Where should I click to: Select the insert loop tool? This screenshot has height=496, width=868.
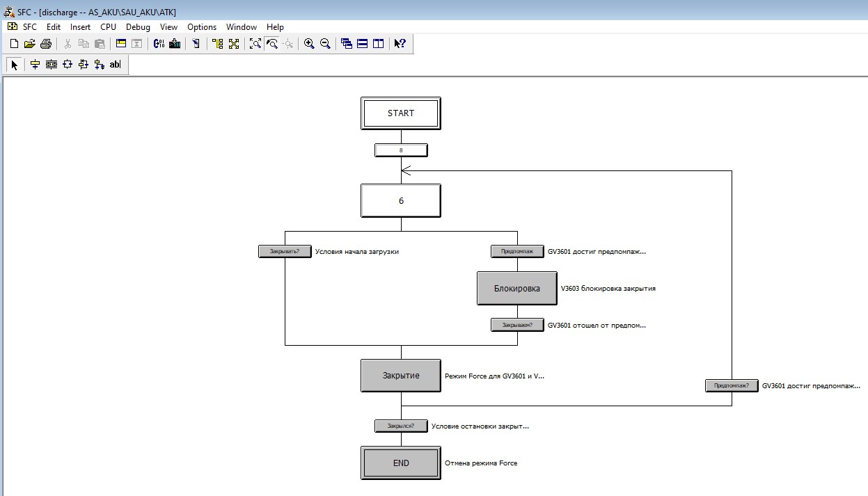pos(84,65)
